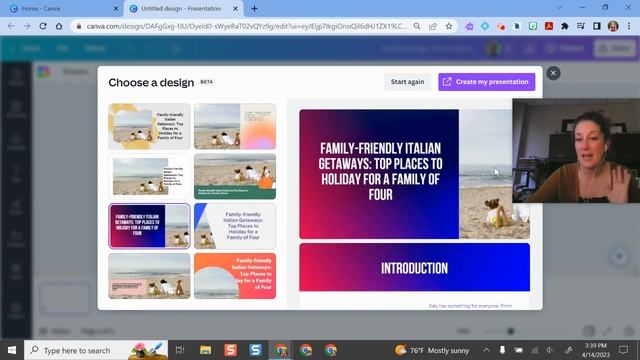640x360 pixels.
Task: Click the Type here to search box
Action: [x=96, y=350]
